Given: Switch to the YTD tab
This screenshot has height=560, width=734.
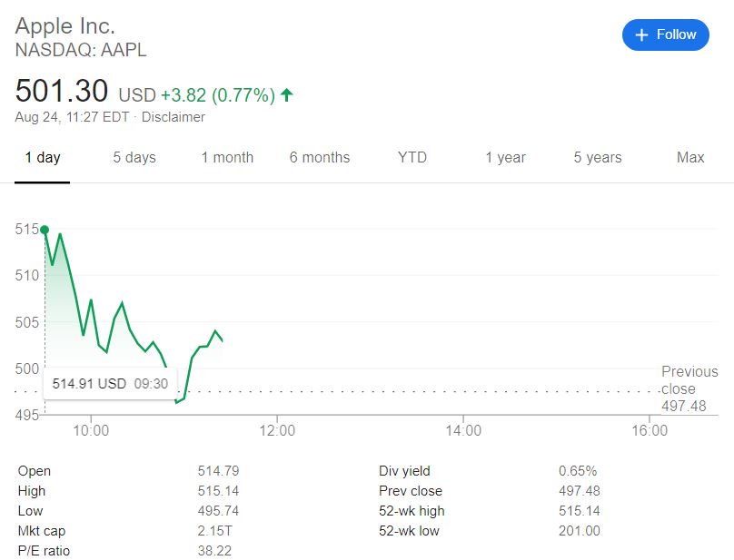Looking at the screenshot, I should [412, 157].
